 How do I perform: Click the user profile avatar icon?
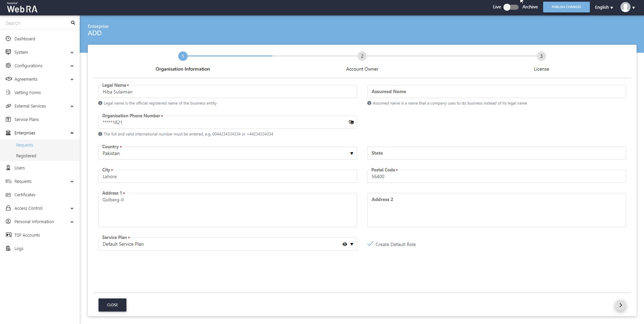[625, 7]
